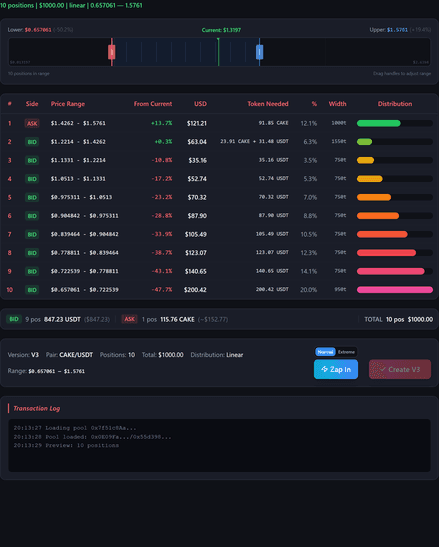Screen dimensions: 439x547
Task: Click the Current $1.3197 label
Action: pyautogui.click(x=221, y=30)
